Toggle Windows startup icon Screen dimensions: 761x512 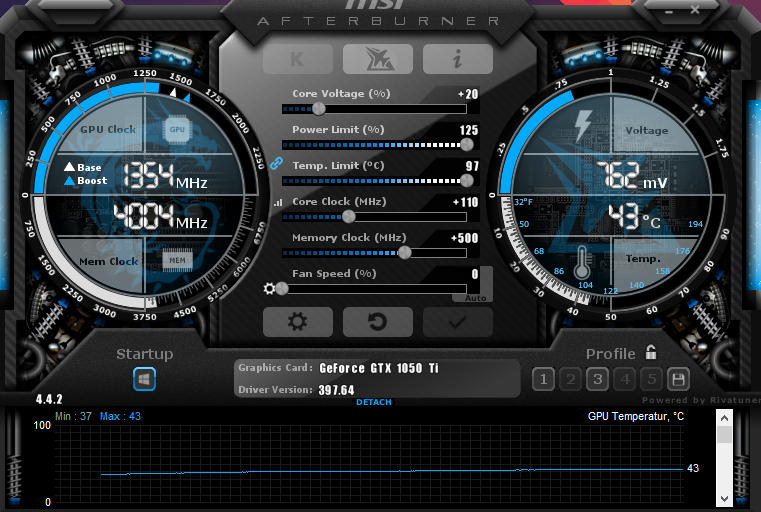[144, 379]
